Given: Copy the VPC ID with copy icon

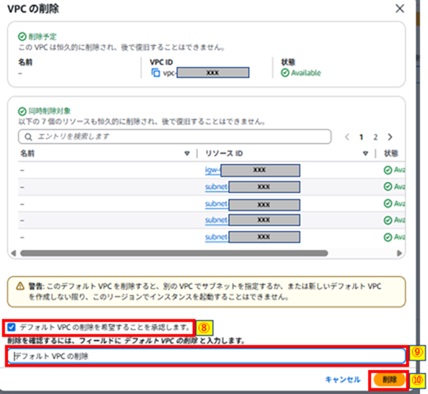Looking at the screenshot, I should click(156, 73).
